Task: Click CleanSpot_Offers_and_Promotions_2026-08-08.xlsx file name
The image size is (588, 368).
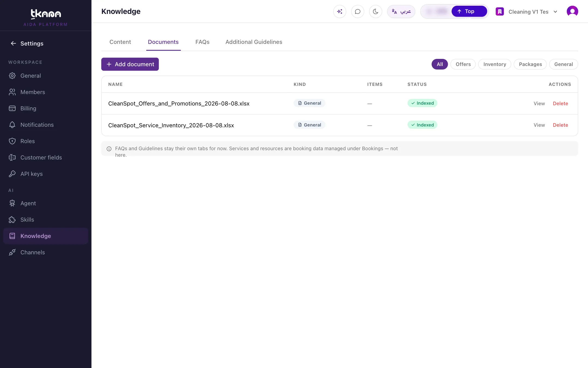Action: pyautogui.click(x=179, y=104)
